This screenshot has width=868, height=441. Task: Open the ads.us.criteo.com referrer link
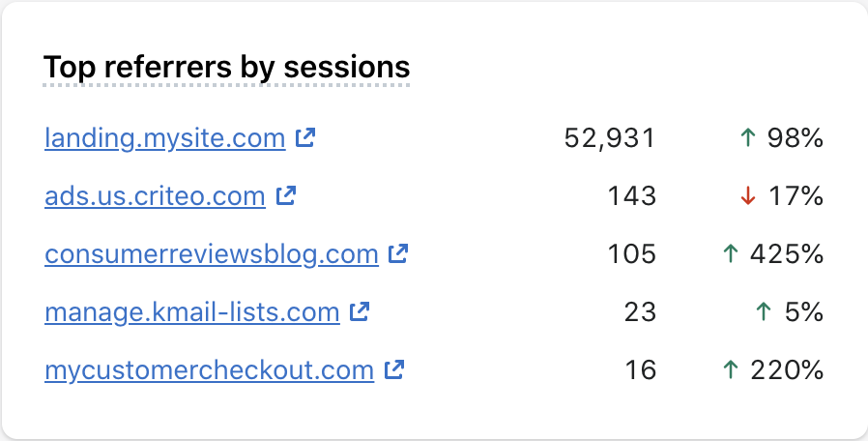pyautogui.click(x=155, y=196)
